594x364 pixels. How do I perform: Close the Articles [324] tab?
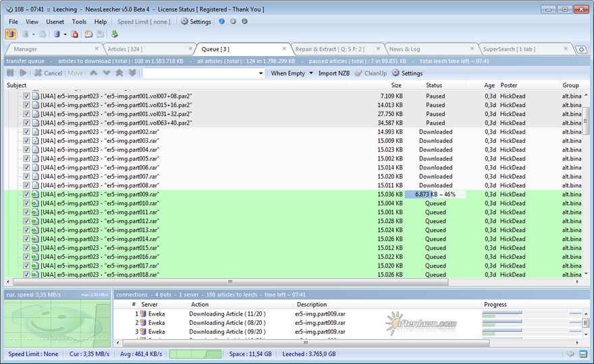pyautogui.click(x=190, y=49)
